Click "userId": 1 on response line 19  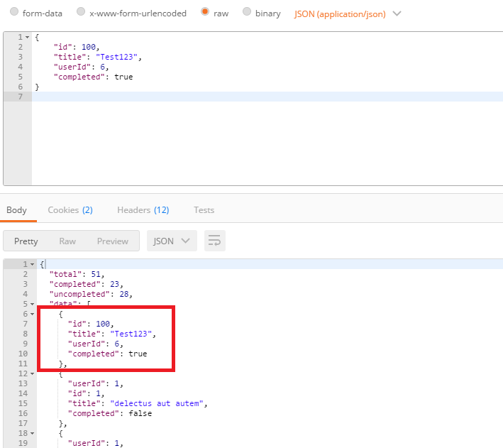click(x=96, y=444)
